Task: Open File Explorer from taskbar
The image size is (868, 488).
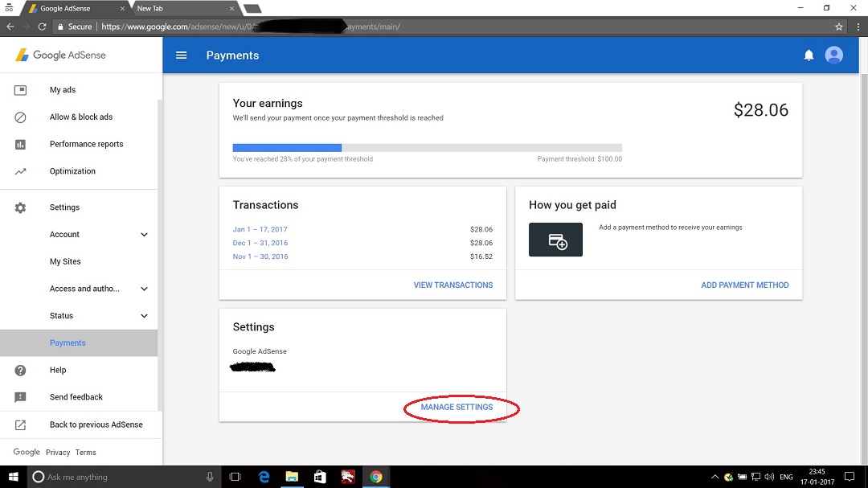Action: (x=292, y=477)
